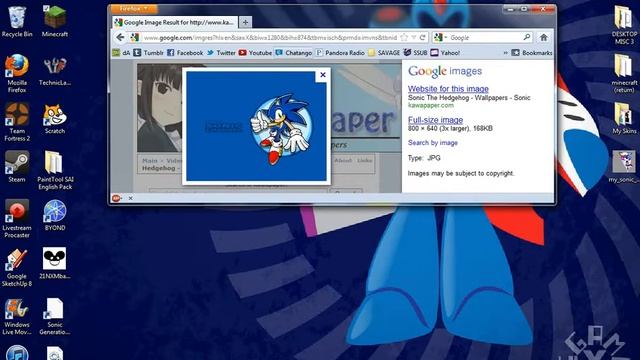Open the my_sonic image file

[x=624, y=167]
